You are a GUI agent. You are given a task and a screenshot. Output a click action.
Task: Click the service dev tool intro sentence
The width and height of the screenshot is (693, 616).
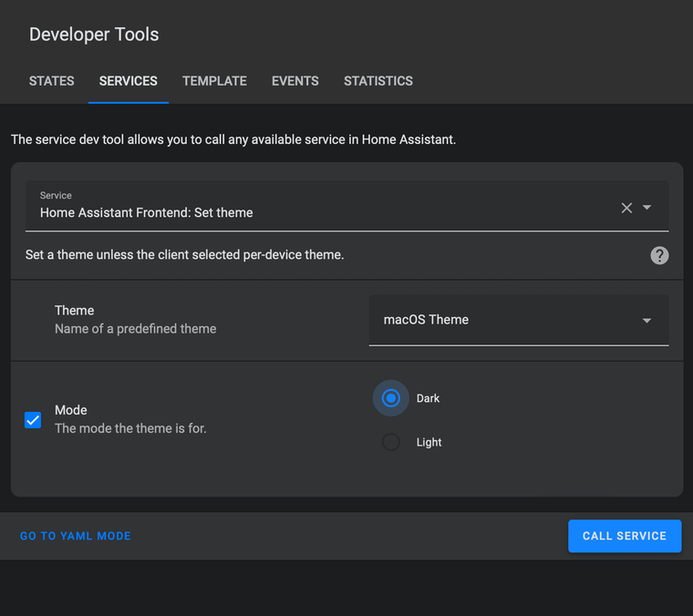[233, 139]
